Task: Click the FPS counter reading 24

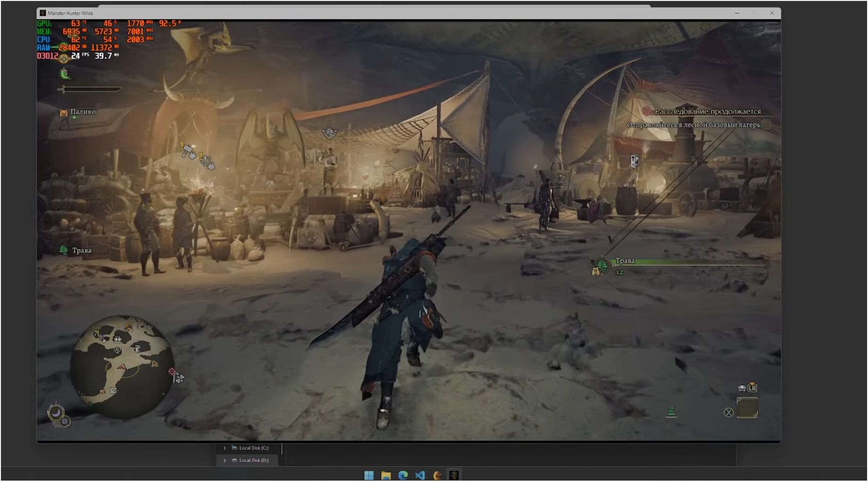Action: [x=75, y=56]
